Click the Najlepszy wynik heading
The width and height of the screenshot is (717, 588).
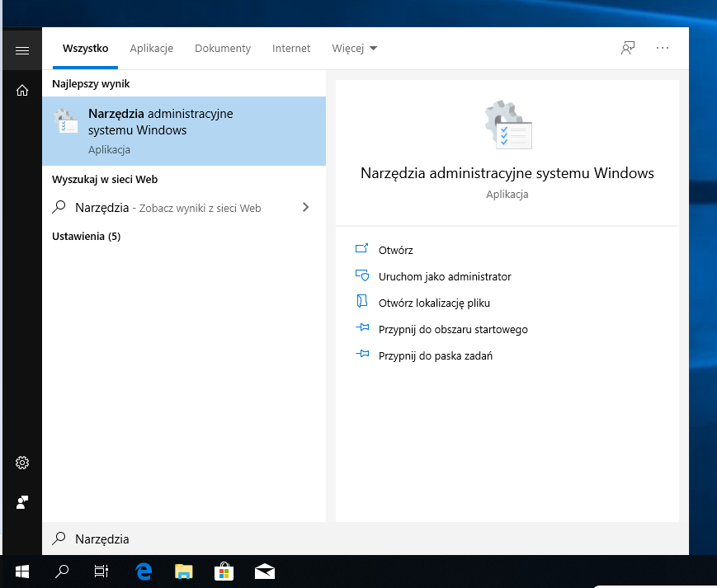(91, 83)
